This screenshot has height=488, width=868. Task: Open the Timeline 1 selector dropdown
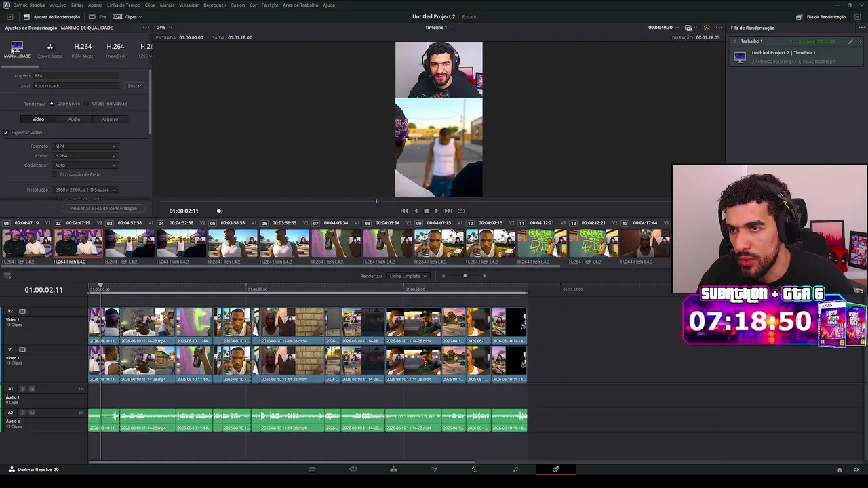[x=438, y=28]
